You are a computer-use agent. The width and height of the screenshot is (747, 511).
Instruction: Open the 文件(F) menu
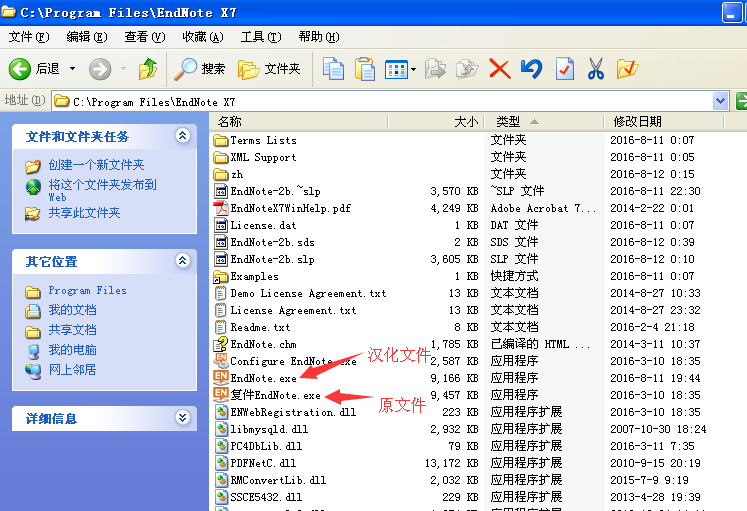[x=29, y=37]
